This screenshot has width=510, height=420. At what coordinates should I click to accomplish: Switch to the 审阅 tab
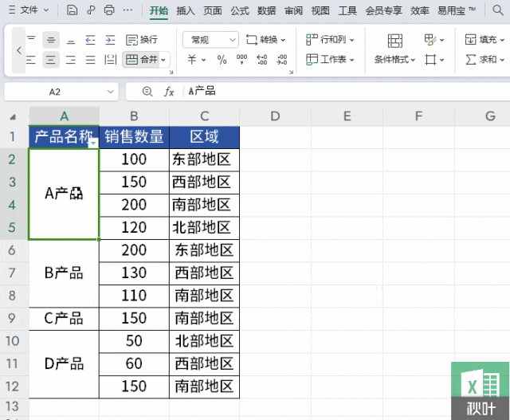click(x=293, y=10)
